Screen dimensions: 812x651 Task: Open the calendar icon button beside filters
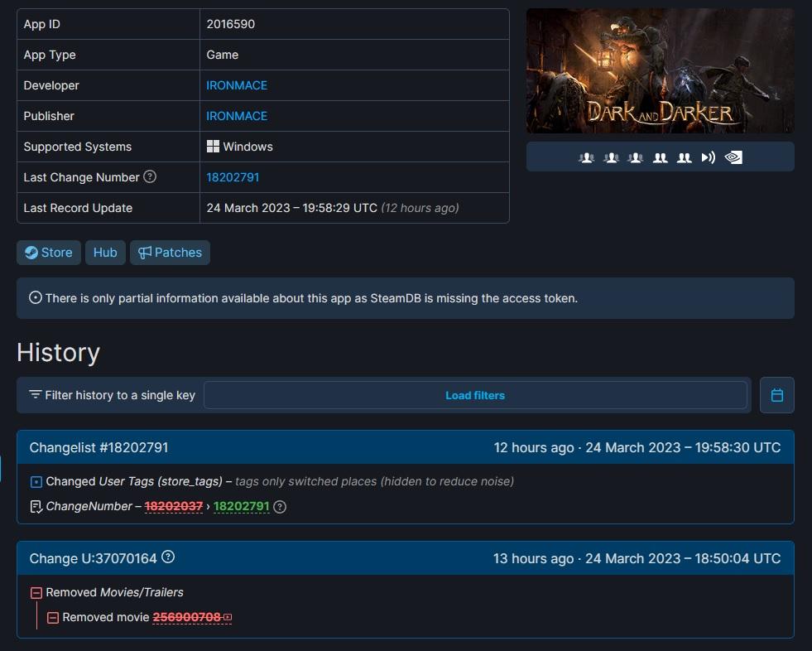776,395
